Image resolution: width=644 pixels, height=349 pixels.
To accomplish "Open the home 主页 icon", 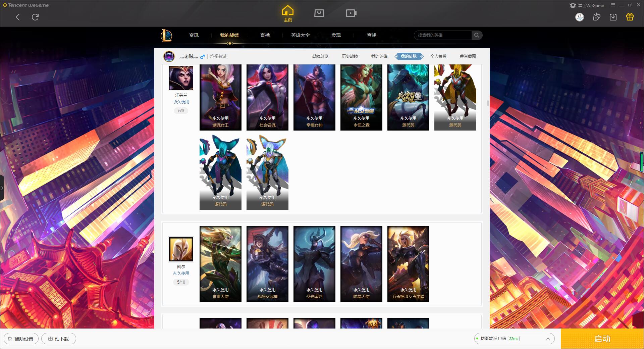I will [x=288, y=14].
